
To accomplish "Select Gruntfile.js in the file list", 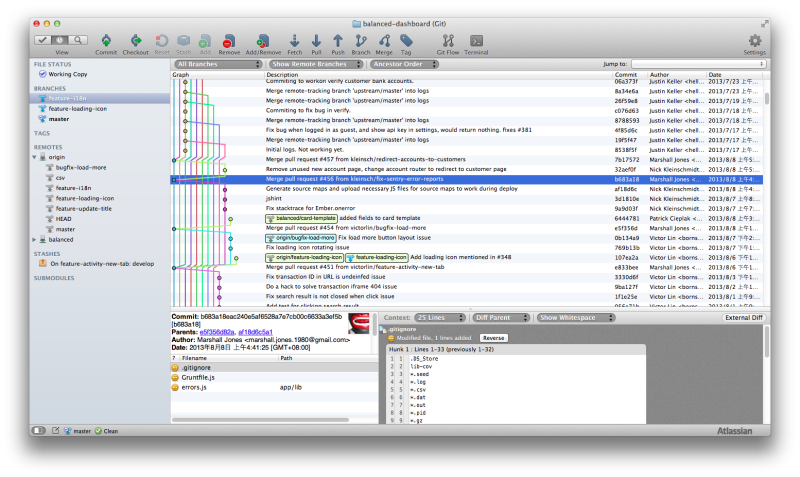I will pyautogui.click(x=274, y=378).
